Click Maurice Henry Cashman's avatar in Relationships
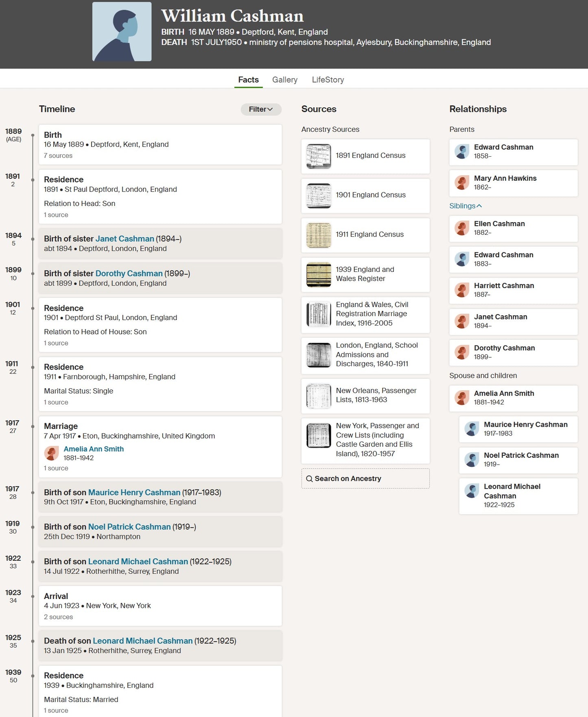 click(472, 429)
